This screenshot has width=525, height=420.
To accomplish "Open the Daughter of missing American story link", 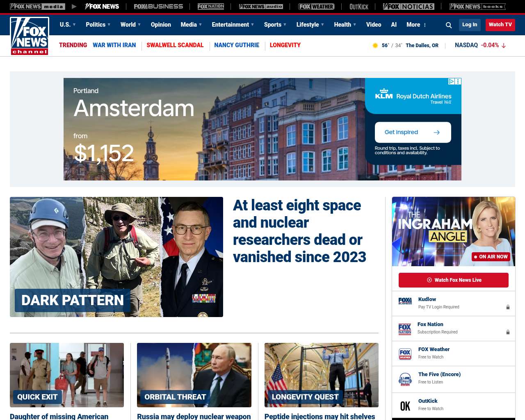I will click(x=59, y=416).
